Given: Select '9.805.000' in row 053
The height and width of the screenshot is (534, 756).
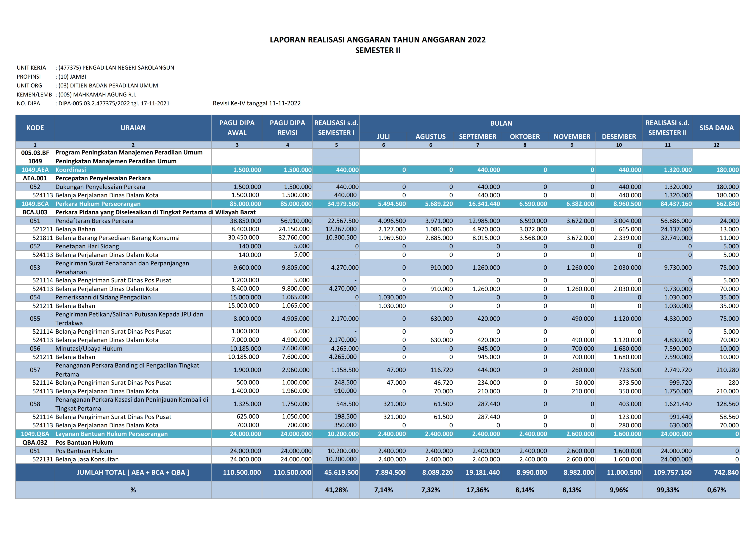Looking at the screenshot, I should (296, 268).
